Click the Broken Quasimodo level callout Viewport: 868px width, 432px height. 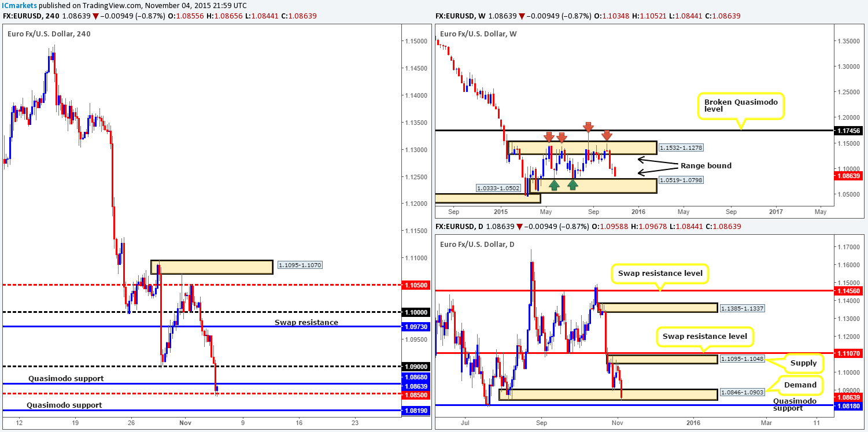(742, 105)
